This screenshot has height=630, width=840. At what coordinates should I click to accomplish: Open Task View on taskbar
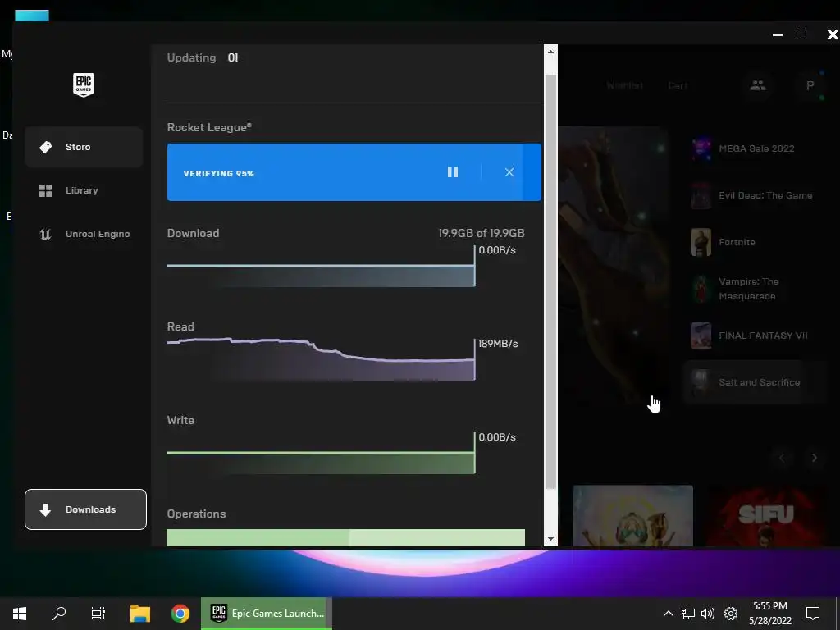(x=98, y=614)
